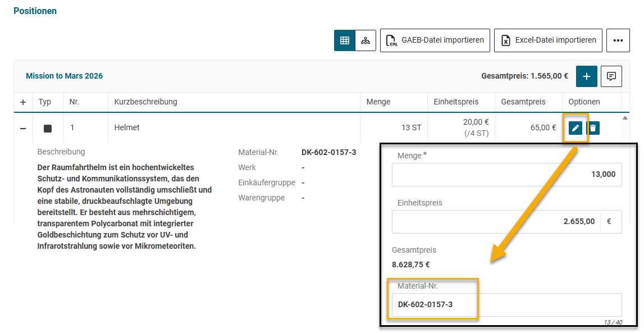Screen dimensions: 644x333
Task: Switch to table grid view
Action: pyautogui.click(x=345, y=40)
